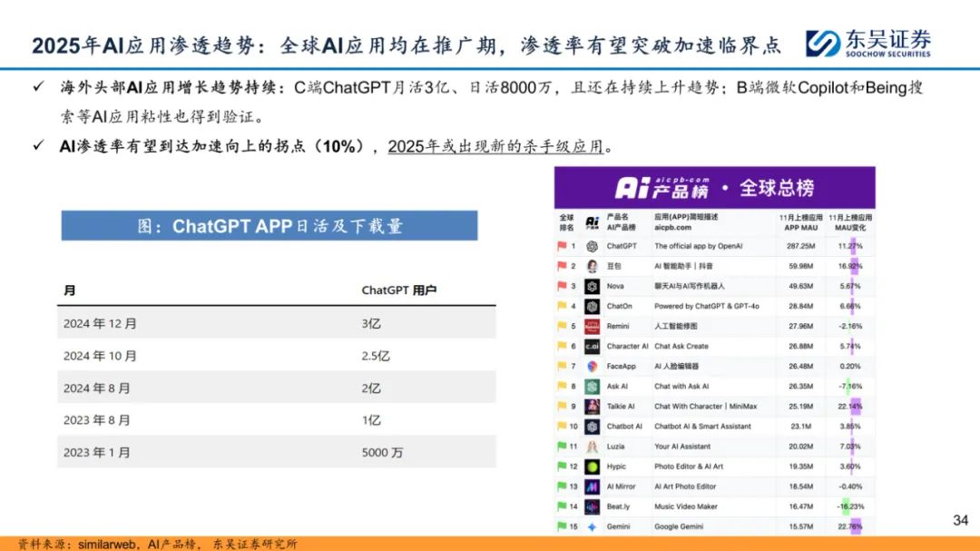980x551 pixels.
Task: Click the -16.23% MAU change for Beat.ly
Action: (850, 507)
